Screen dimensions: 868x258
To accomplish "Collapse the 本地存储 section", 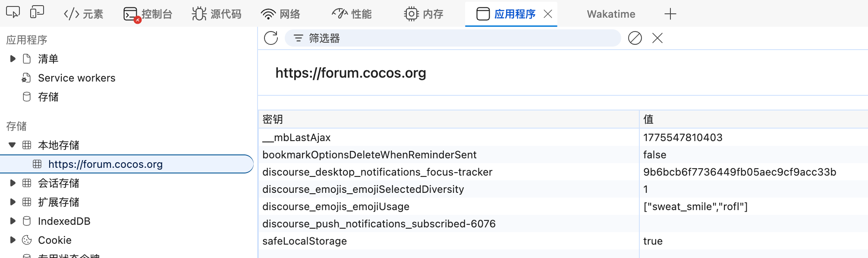I will [13, 145].
